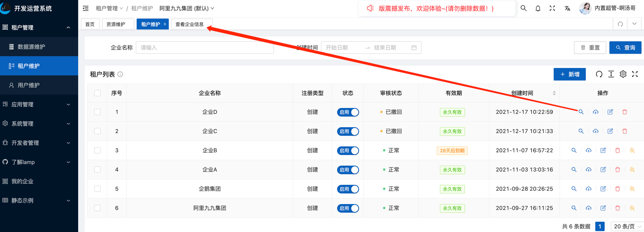
Task: Click the column settings gear above table
Action: (623, 74)
